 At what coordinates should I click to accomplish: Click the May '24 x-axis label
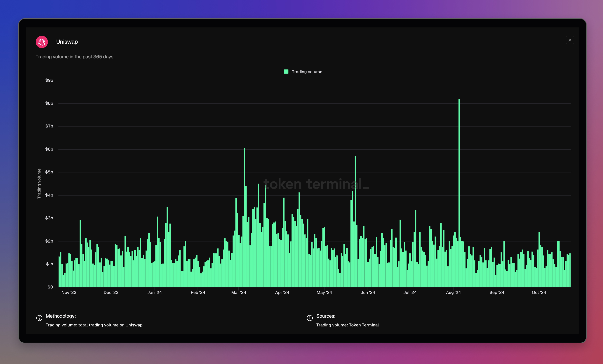324,293
